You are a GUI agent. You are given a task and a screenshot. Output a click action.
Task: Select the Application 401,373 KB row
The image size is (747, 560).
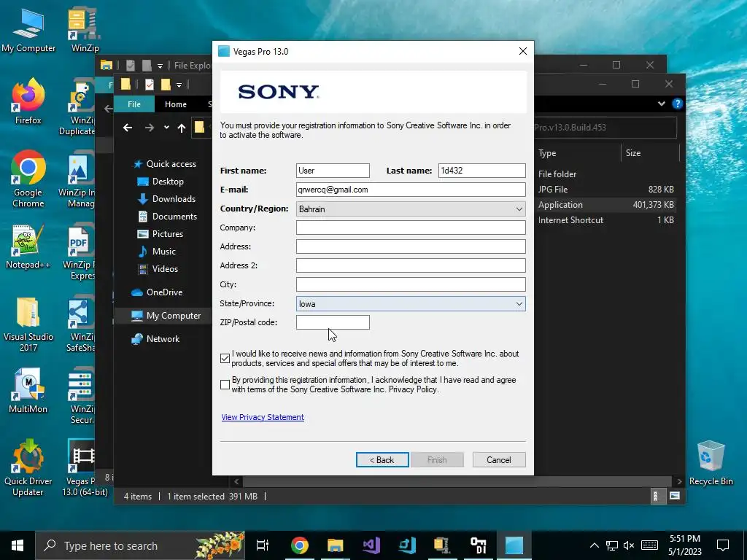pyautogui.click(x=606, y=205)
